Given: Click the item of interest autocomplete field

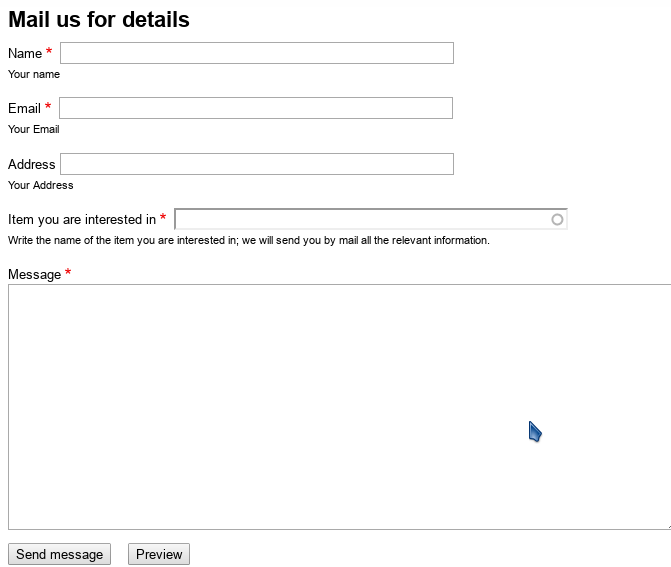Looking at the screenshot, I should (371, 219).
